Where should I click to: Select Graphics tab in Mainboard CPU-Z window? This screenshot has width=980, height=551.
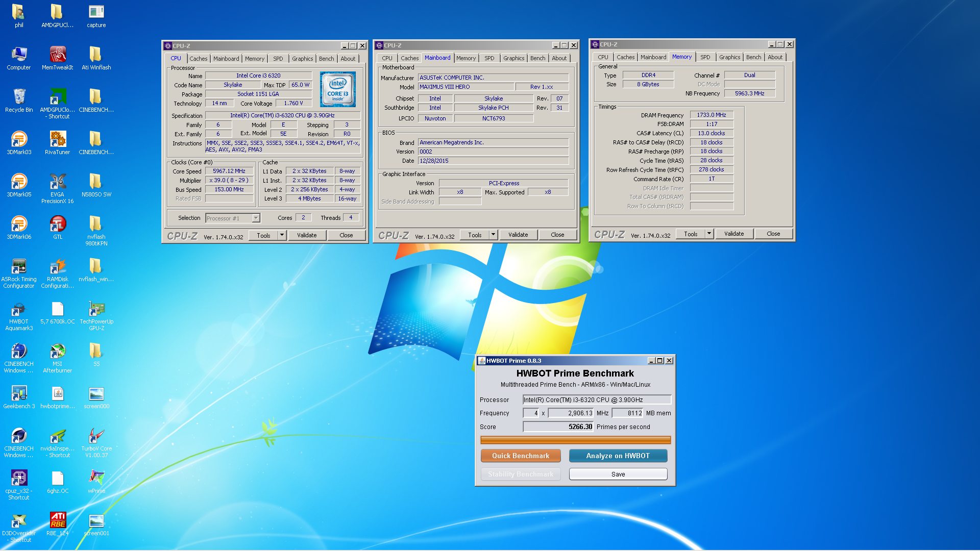tap(513, 58)
